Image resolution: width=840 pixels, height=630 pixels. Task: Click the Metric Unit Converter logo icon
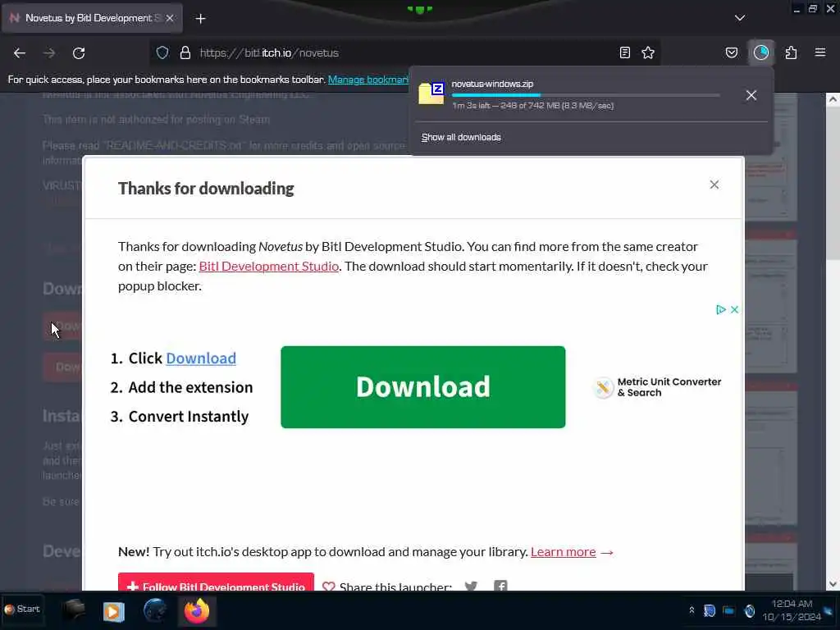pyautogui.click(x=603, y=387)
